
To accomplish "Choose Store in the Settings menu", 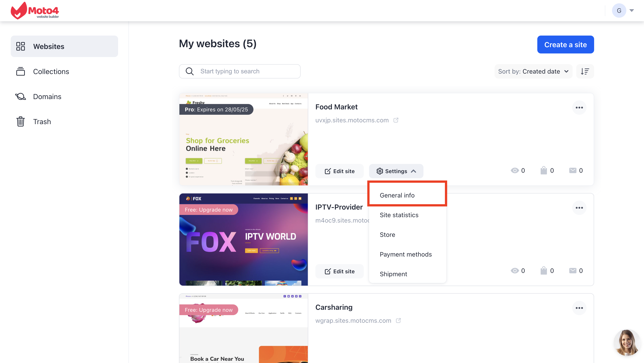I will (x=408, y=235).
